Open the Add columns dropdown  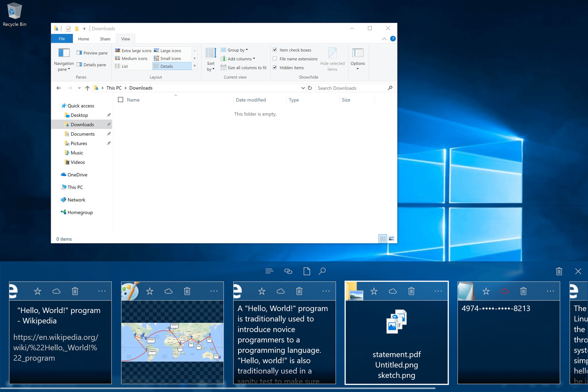pyautogui.click(x=238, y=59)
